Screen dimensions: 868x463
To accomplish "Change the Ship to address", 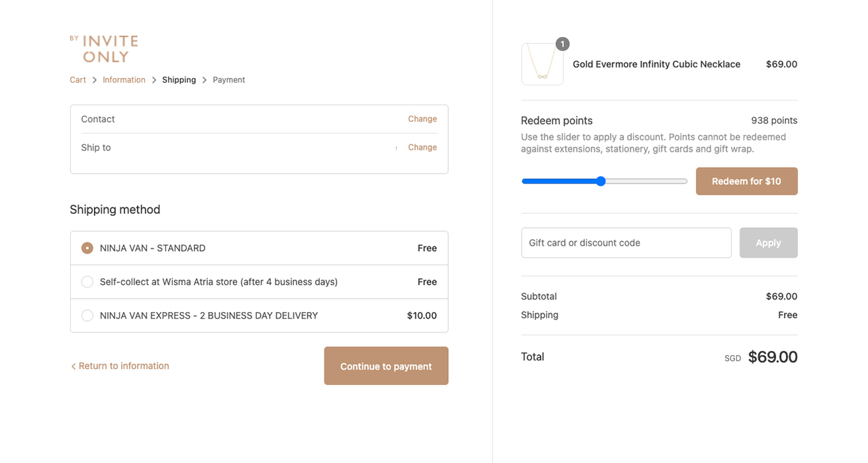I will click(422, 148).
